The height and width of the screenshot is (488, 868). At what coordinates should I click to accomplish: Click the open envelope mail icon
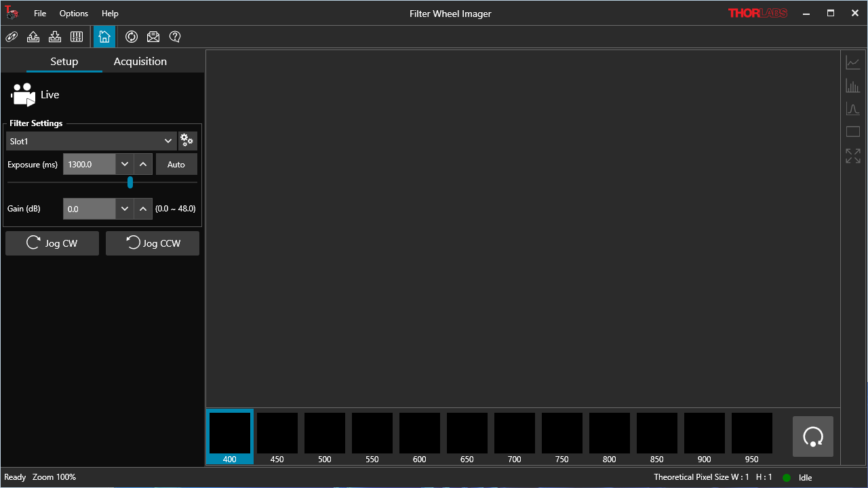tap(153, 37)
